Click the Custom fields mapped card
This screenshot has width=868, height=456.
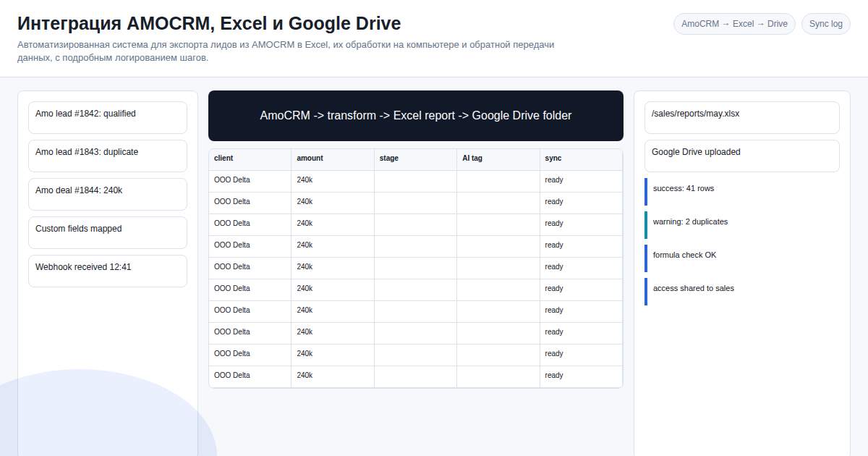coord(108,232)
